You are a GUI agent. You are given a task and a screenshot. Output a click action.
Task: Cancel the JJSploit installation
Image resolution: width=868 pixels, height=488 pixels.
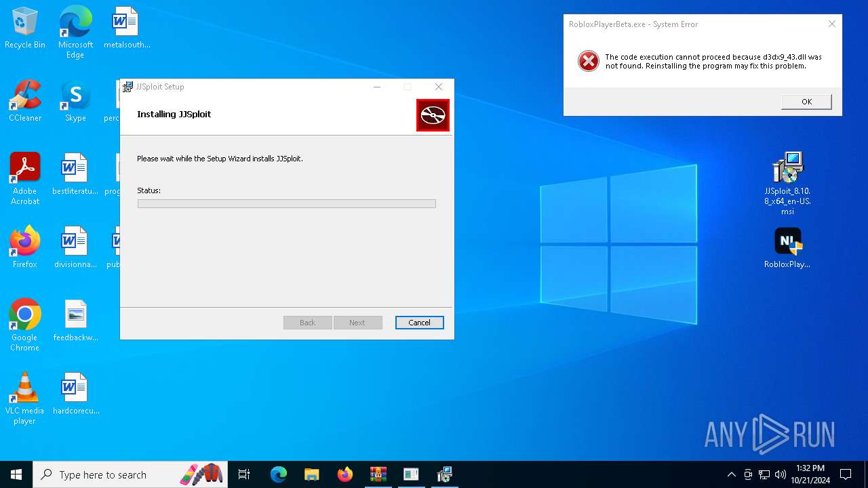(419, 323)
